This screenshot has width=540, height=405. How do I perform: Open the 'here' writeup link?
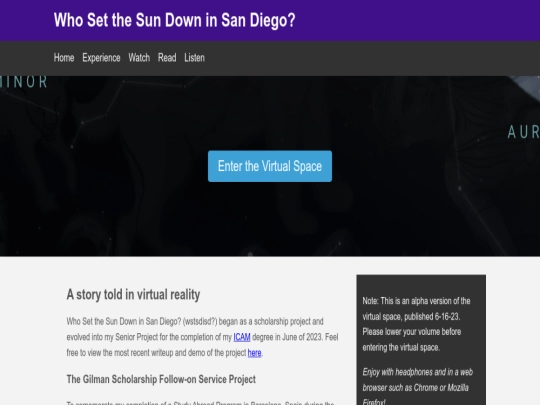254,353
